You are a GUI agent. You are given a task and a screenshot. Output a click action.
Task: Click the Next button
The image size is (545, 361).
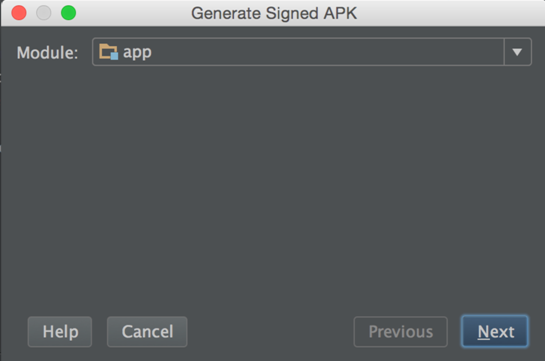tap(495, 331)
